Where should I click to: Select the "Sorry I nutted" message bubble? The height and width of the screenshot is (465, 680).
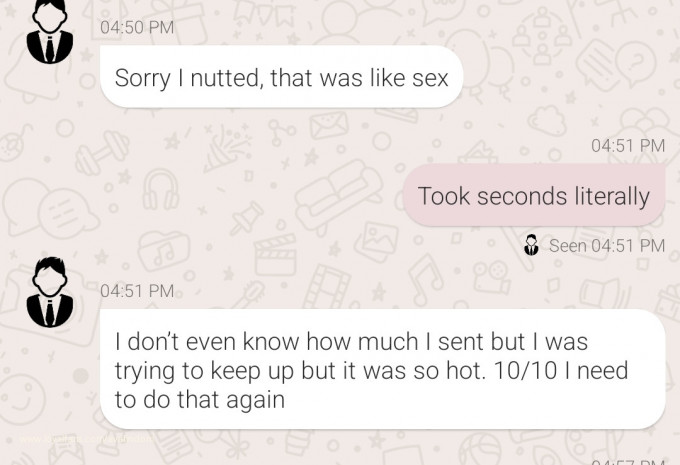pos(281,77)
